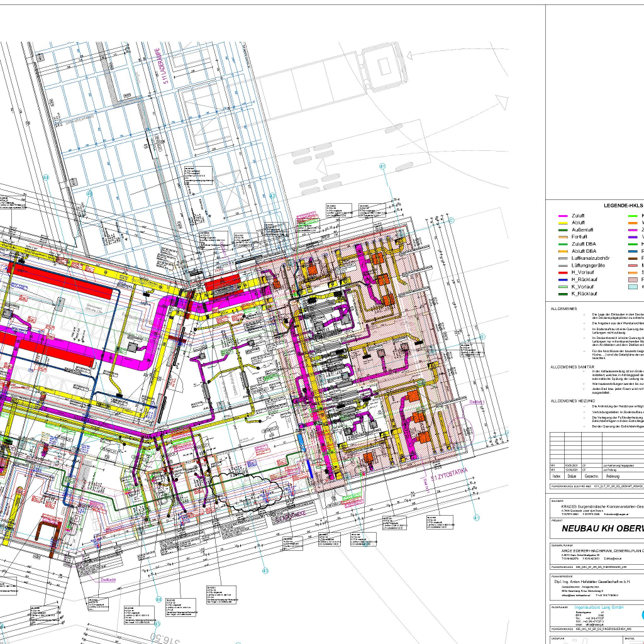Click the hatched pink legend pattern swatch

coord(633,279)
